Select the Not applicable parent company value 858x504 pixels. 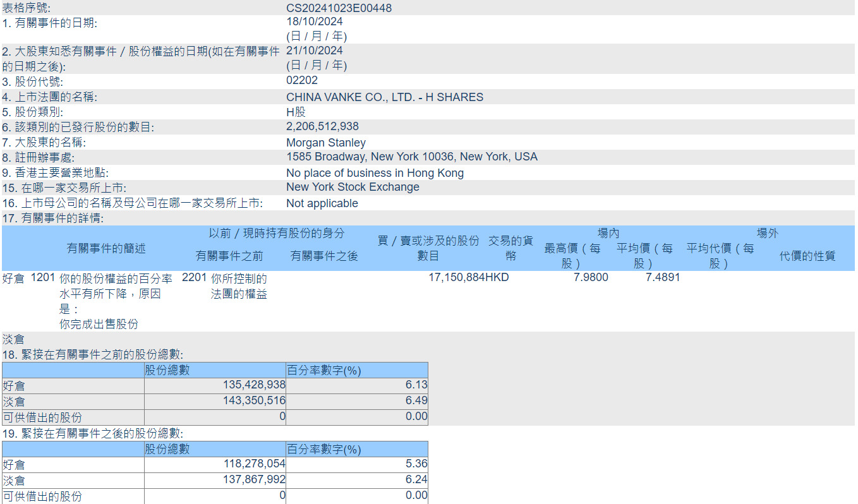(322, 203)
